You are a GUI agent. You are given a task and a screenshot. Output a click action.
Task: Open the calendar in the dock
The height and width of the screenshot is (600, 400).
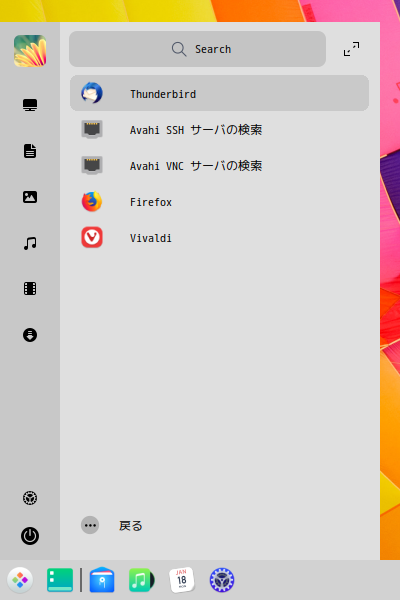point(182,580)
